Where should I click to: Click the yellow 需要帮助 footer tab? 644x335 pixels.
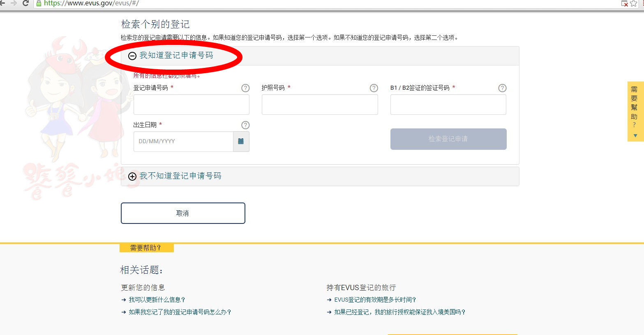pyautogui.click(x=146, y=248)
